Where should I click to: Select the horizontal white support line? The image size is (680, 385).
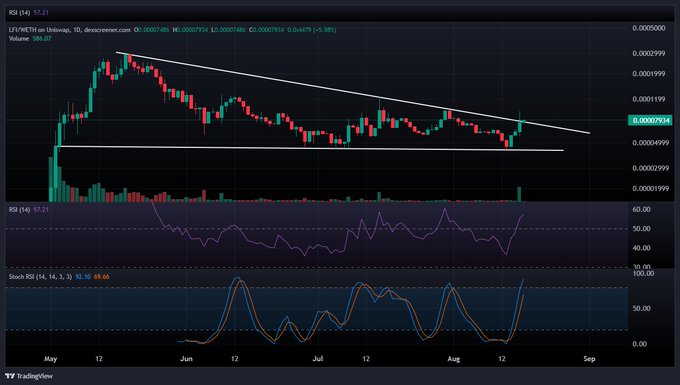[311, 148]
